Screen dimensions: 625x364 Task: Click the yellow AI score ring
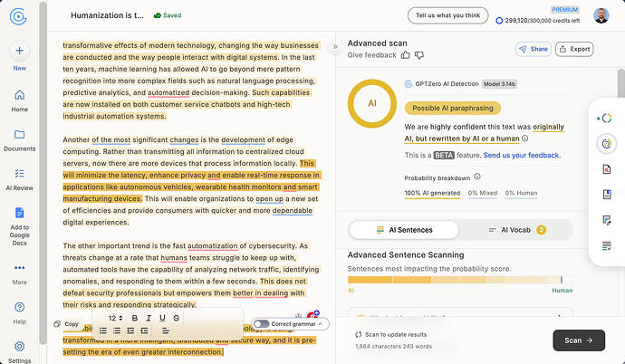pyautogui.click(x=372, y=103)
